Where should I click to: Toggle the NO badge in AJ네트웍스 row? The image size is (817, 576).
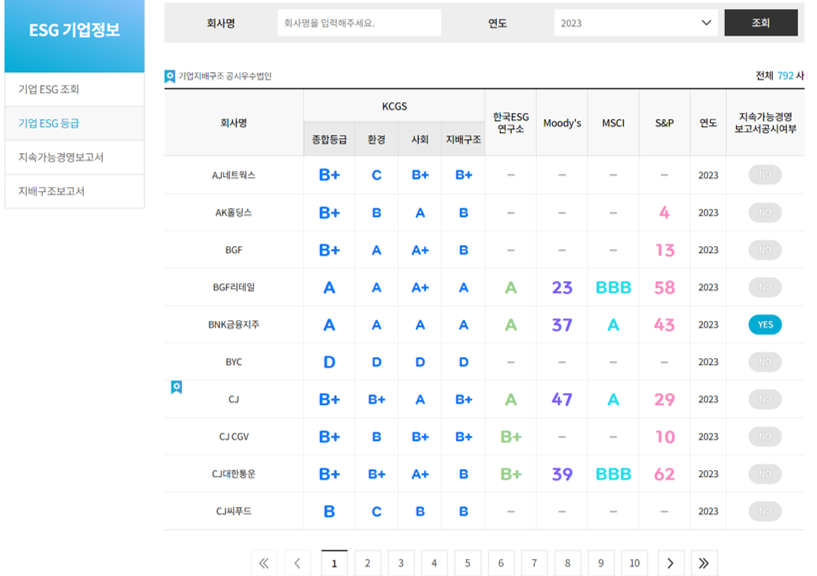[765, 175]
